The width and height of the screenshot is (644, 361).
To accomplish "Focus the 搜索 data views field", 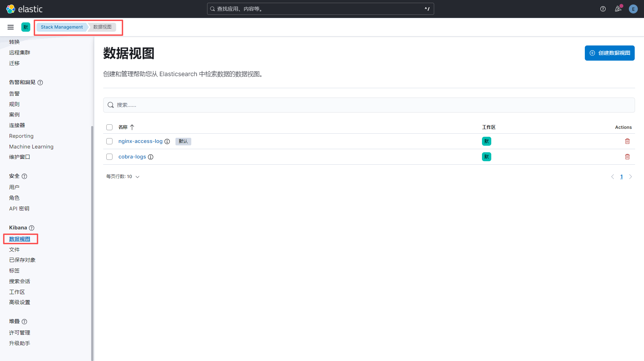I will point(369,105).
